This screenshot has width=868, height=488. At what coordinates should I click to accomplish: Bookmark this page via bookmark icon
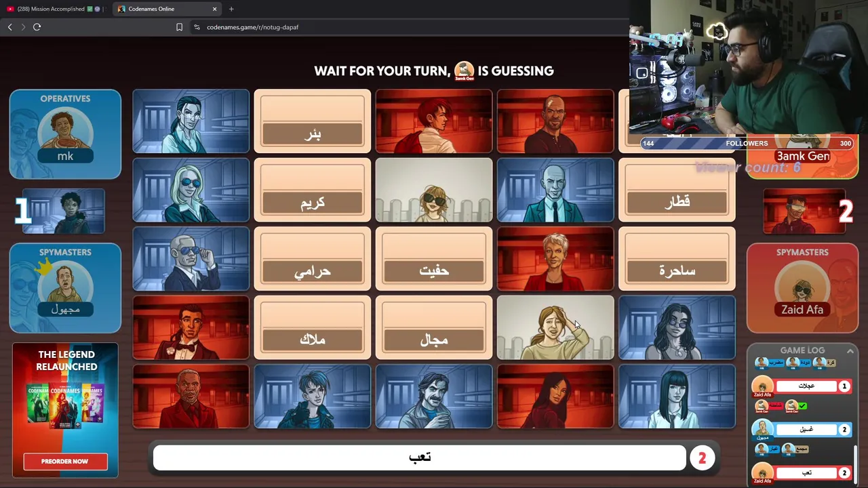(x=179, y=27)
